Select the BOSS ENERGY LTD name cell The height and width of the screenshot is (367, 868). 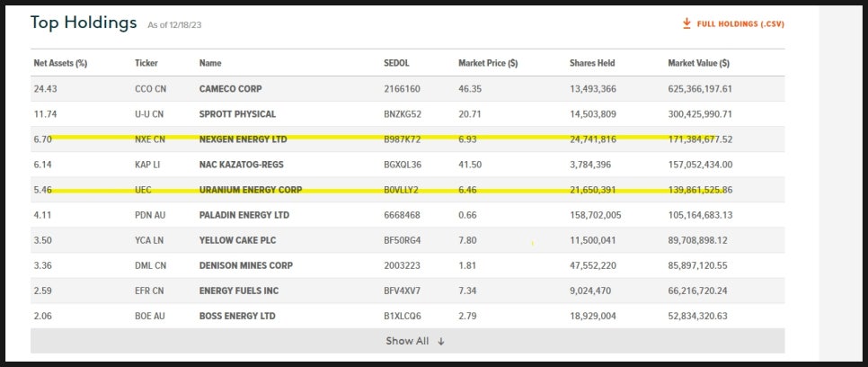(237, 317)
